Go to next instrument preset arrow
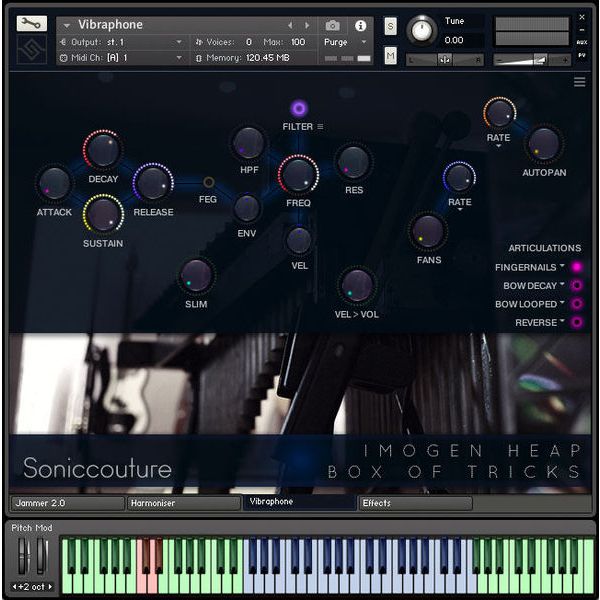The height and width of the screenshot is (600, 600). pos(307,25)
